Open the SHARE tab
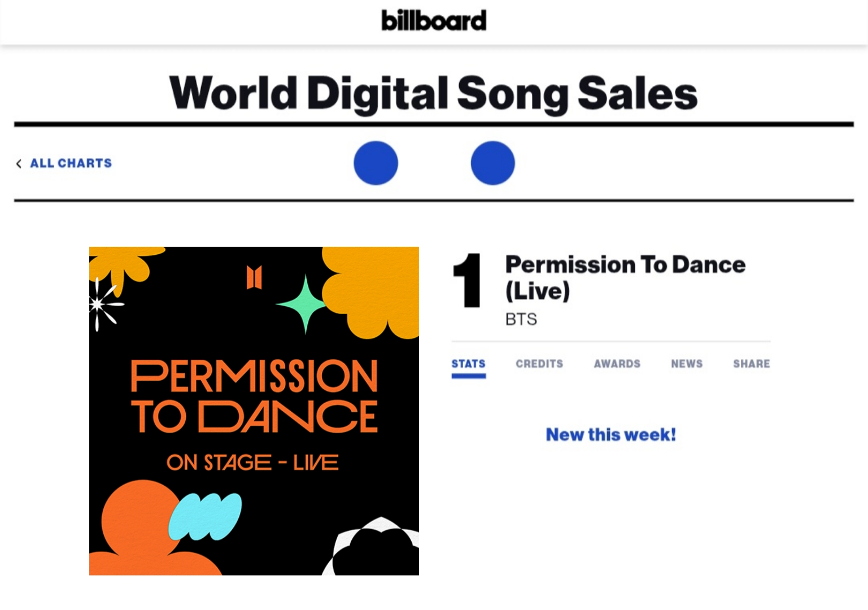Viewport: 868px width, 610px height. click(x=751, y=364)
